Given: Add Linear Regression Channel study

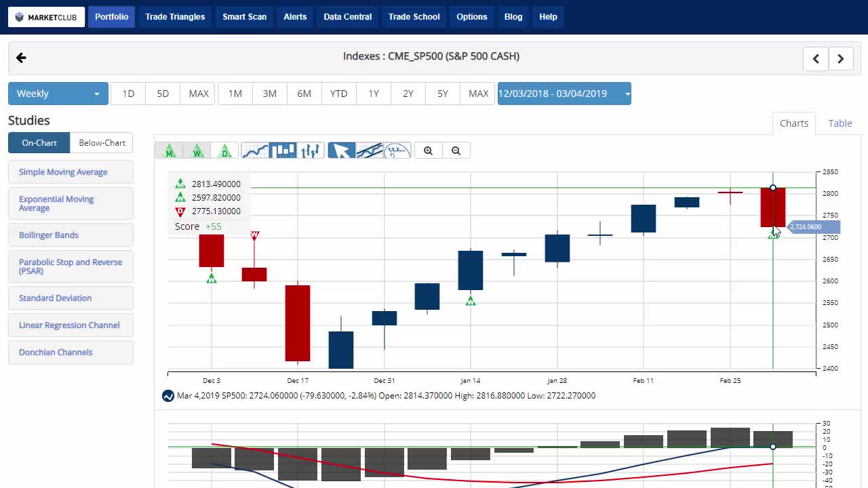Looking at the screenshot, I should click(71, 325).
